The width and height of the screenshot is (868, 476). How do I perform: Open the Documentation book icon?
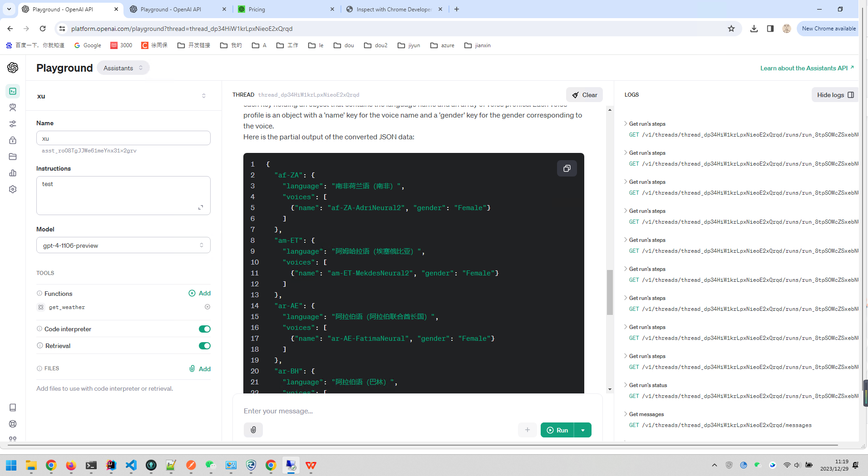click(13, 407)
